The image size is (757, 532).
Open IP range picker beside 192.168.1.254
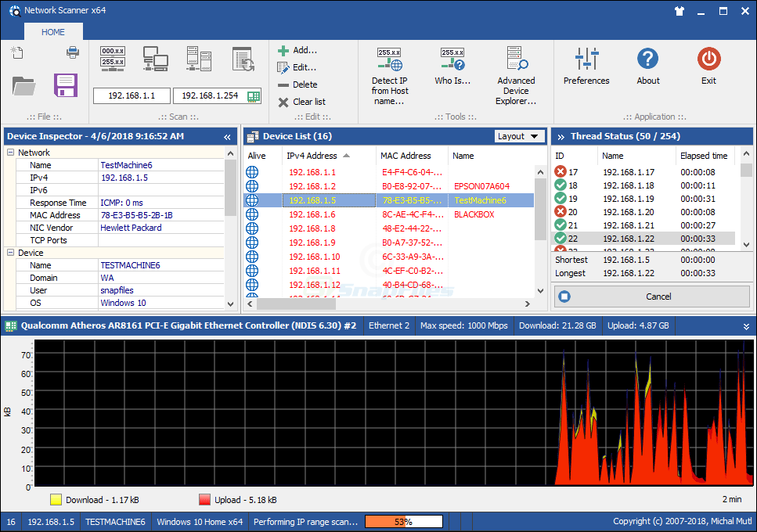pos(254,96)
